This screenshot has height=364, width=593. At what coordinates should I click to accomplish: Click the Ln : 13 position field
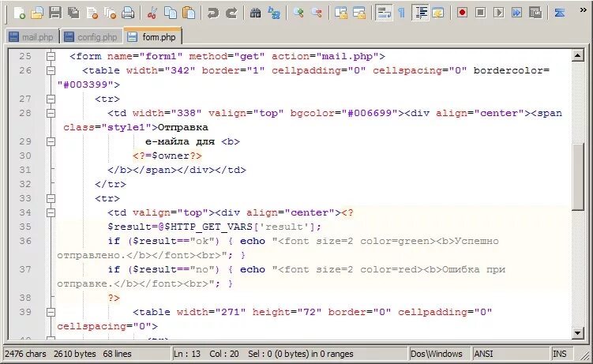point(187,354)
